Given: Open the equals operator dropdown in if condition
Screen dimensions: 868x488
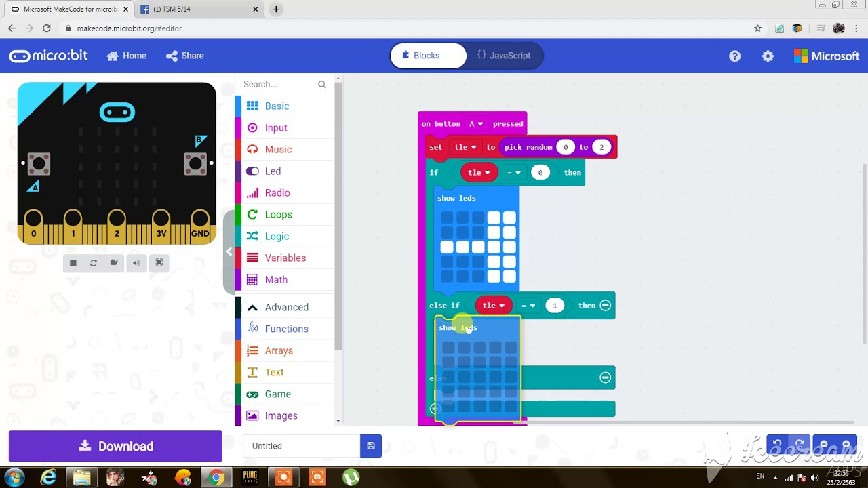Looking at the screenshot, I should 514,173.
